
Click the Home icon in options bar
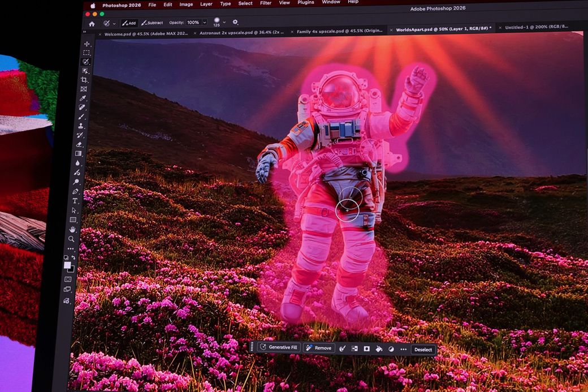tap(92, 23)
